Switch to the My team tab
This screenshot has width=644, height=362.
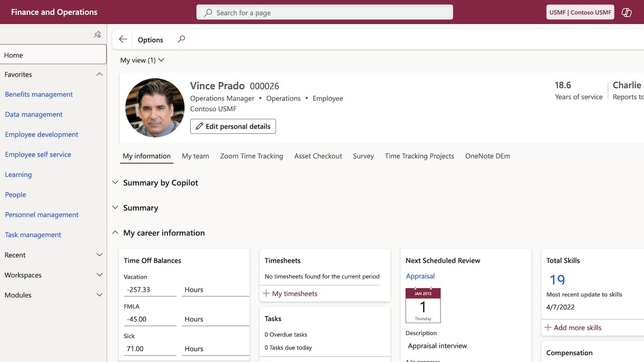coord(195,156)
